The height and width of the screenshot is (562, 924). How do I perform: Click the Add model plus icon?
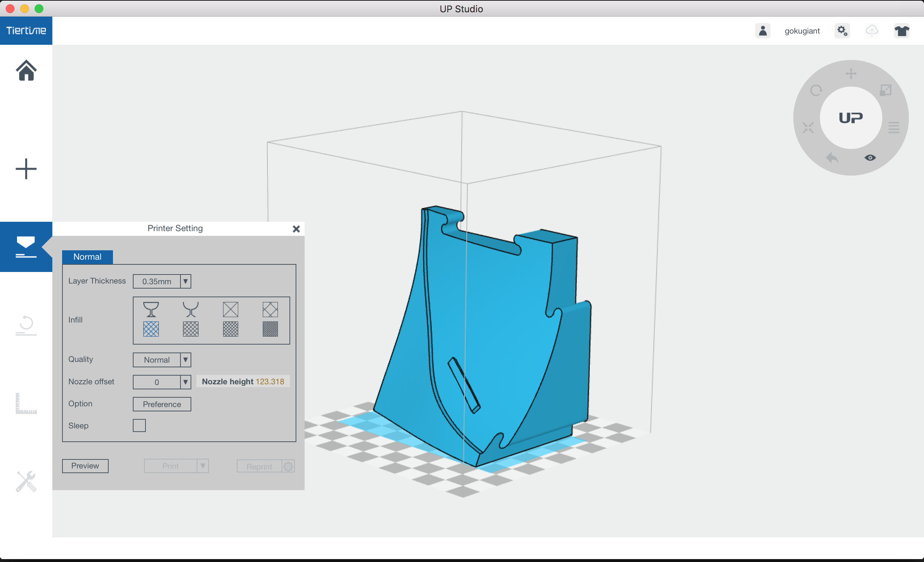click(26, 169)
